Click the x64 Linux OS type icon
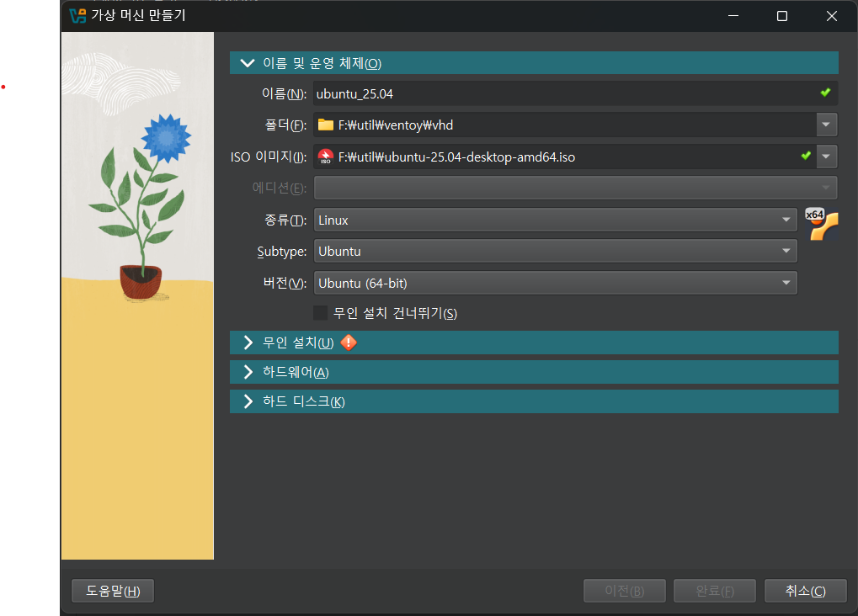Image resolution: width=858 pixels, height=616 pixels. coord(821,225)
